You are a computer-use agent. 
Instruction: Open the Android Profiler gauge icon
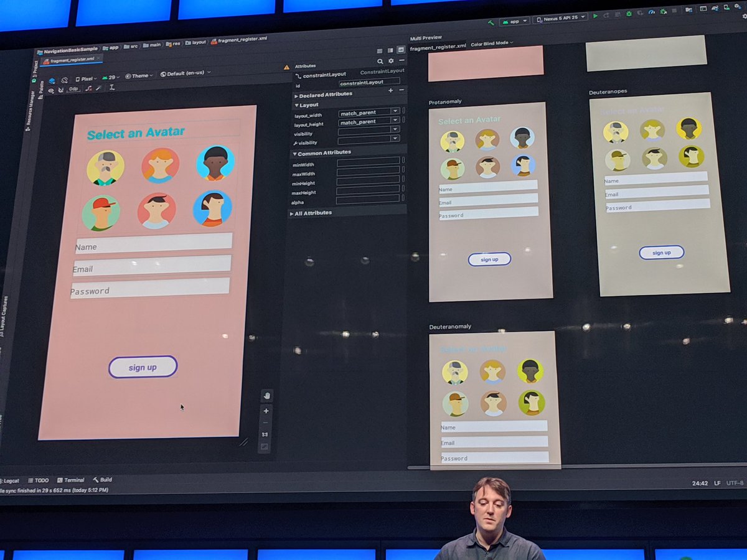pyautogui.click(x=651, y=12)
